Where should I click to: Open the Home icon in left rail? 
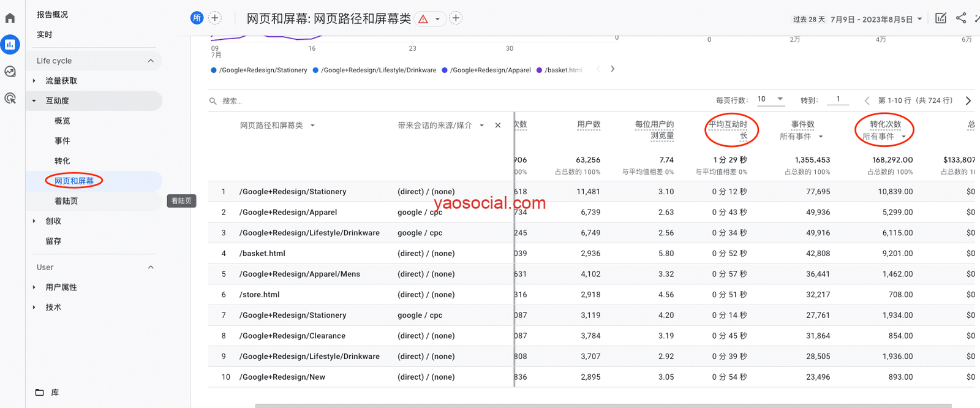pos(10,18)
